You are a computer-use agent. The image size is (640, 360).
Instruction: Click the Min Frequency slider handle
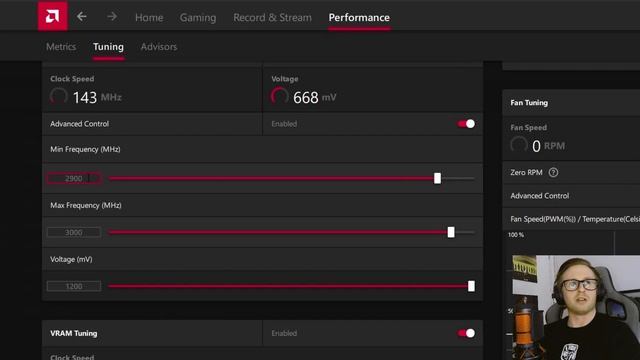[x=437, y=178]
